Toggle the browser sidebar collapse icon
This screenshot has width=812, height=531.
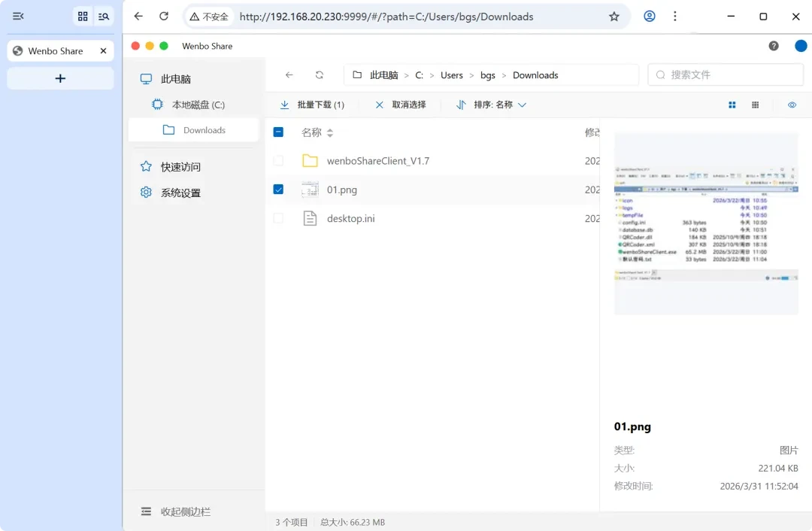[x=18, y=17]
